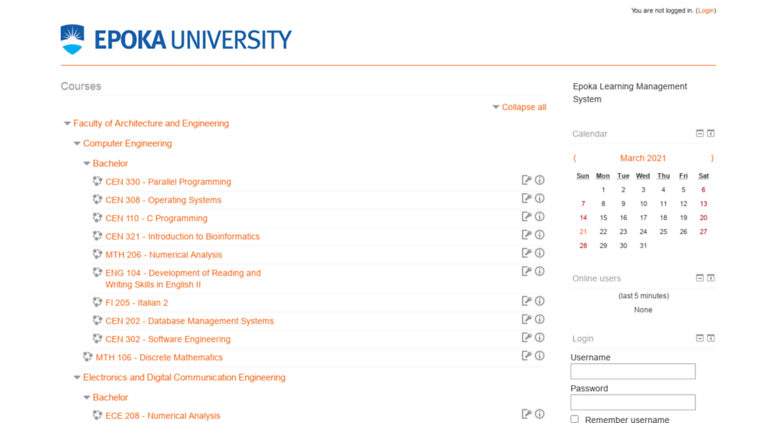The image size is (777, 423).
Task: Click self-enrolment icon for MTH 206 Numerical Analysis
Action: (526, 253)
